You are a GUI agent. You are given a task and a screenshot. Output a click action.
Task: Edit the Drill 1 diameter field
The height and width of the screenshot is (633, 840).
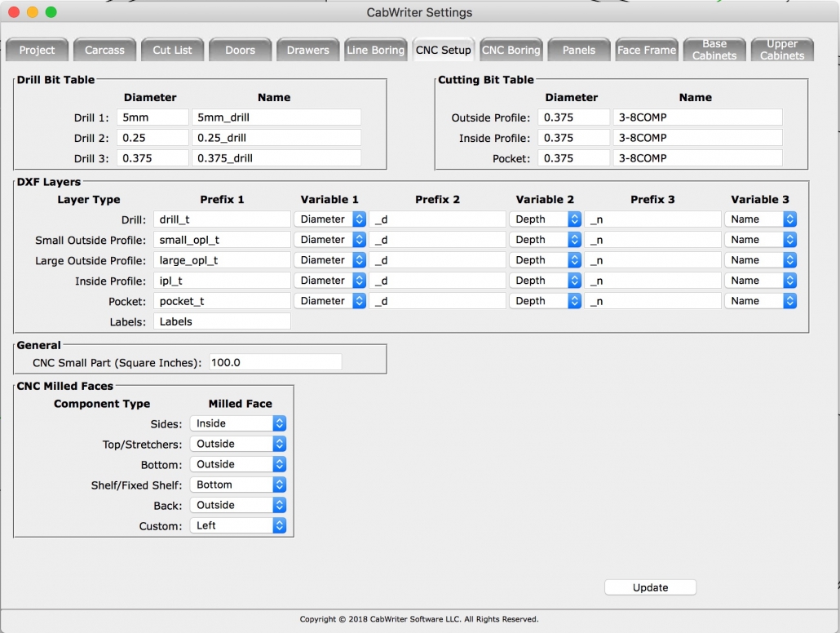point(153,117)
